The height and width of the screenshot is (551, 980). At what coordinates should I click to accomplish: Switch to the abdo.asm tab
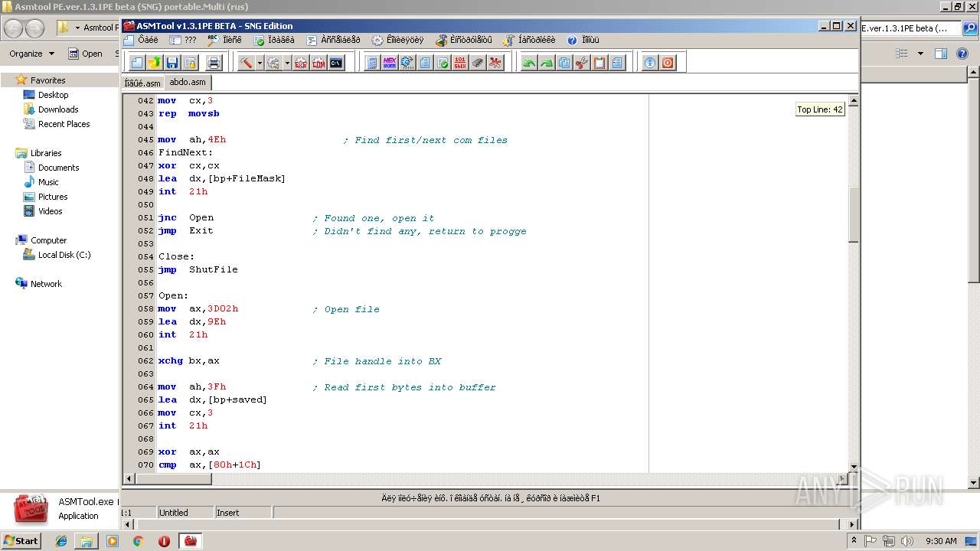coord(188,82)
